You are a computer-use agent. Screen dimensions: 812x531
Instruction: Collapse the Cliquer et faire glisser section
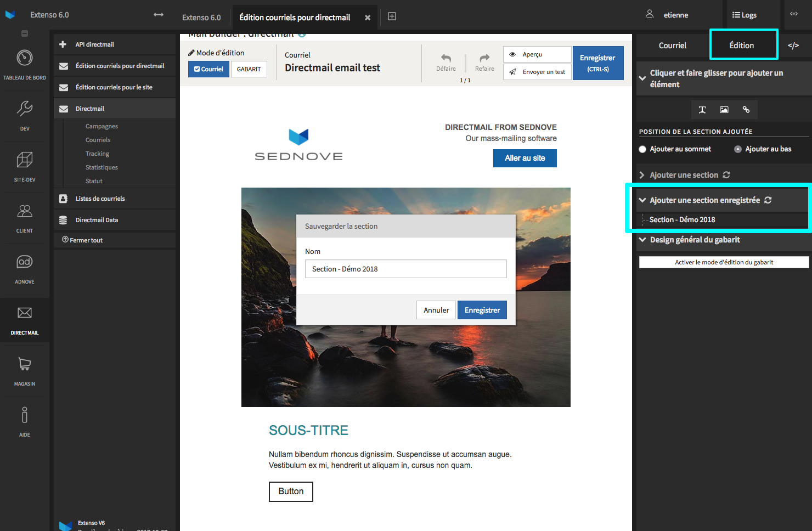[642, 78]
